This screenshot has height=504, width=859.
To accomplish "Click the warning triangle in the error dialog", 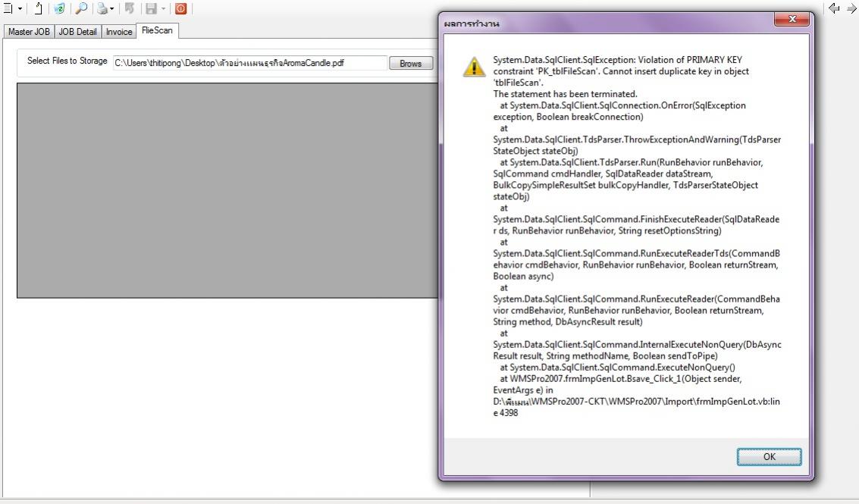I will [x=475, y=67].
